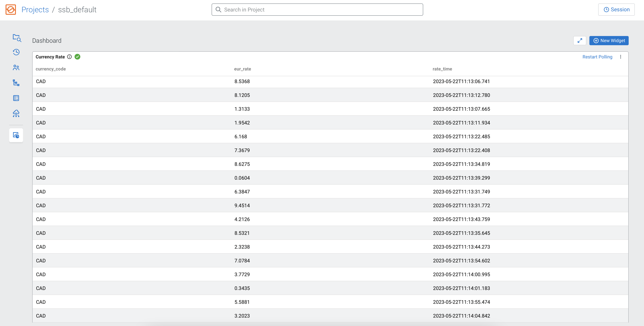
Task: Open the cloud network sidebar icon
Action: tap(16, 113)
